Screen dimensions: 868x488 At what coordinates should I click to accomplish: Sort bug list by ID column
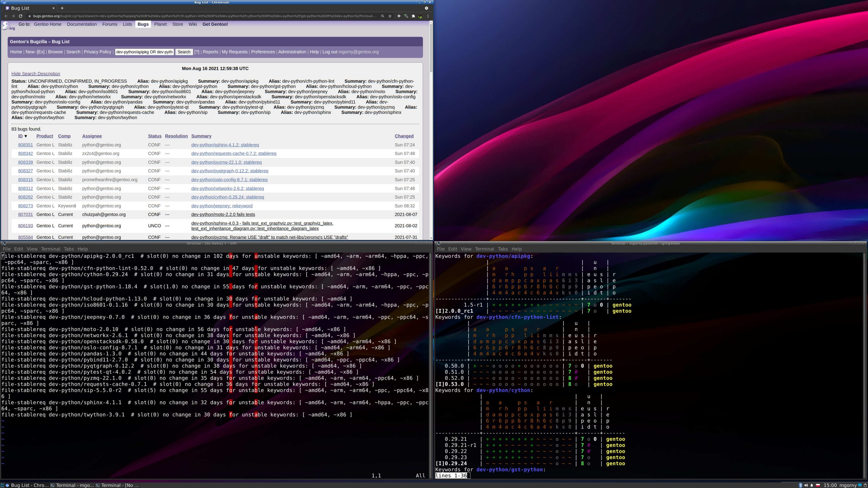20,136
